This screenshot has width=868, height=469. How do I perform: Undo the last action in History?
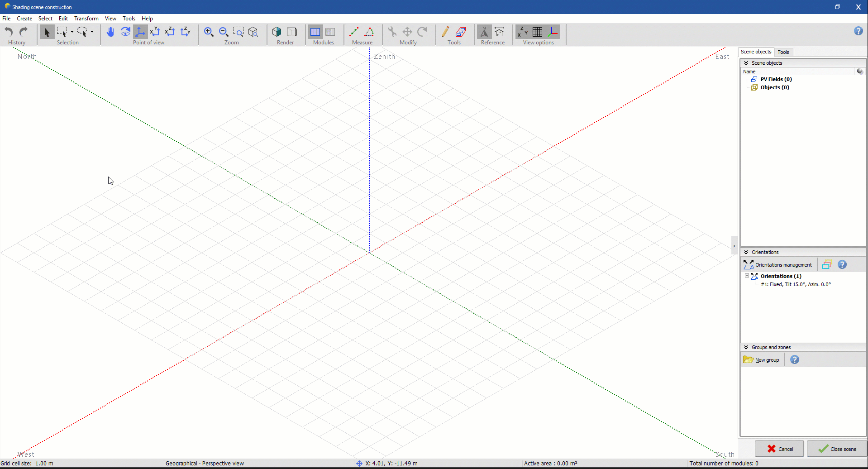(x=9, y=32)
